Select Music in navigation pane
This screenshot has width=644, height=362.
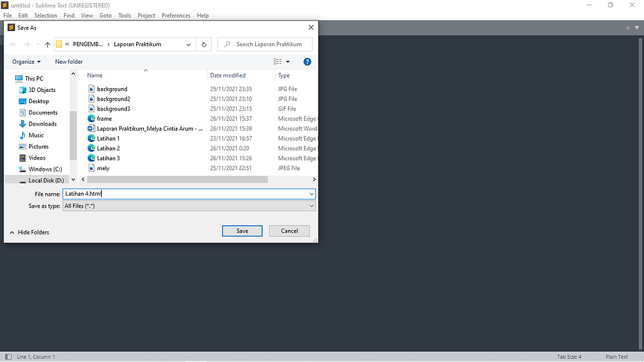click(x=35, y=135)
